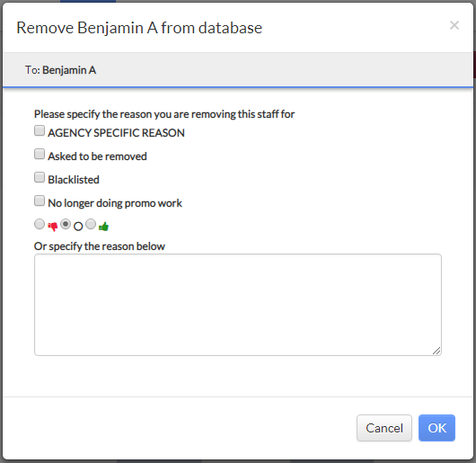Click the red thumbs-down icon
The image size is (476, 463).
click(x=52, y=227)
